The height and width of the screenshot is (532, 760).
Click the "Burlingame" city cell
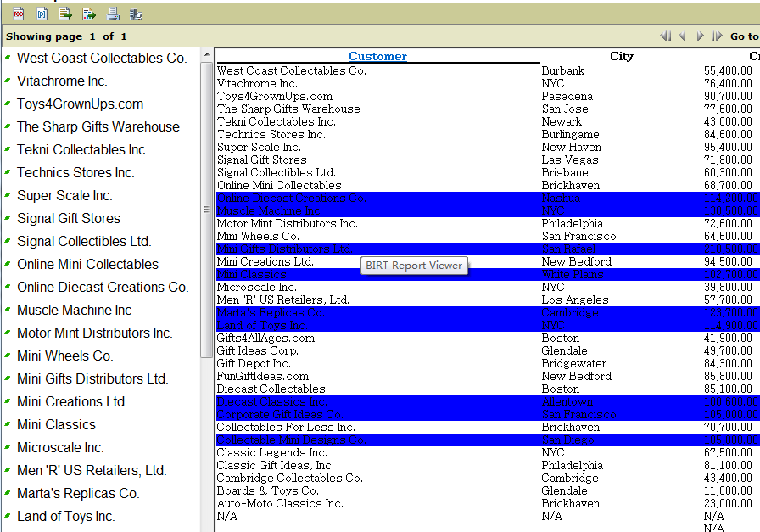coord(571,134)
